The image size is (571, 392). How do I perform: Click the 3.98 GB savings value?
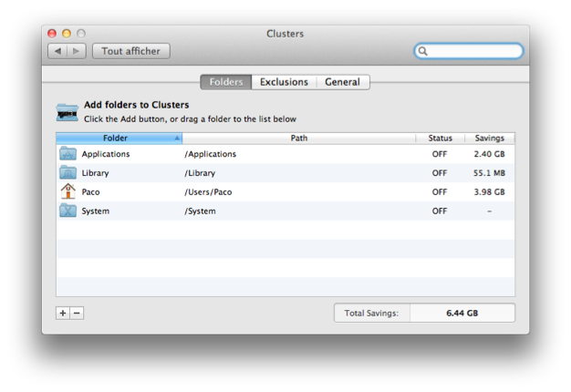tap(490, 191)
